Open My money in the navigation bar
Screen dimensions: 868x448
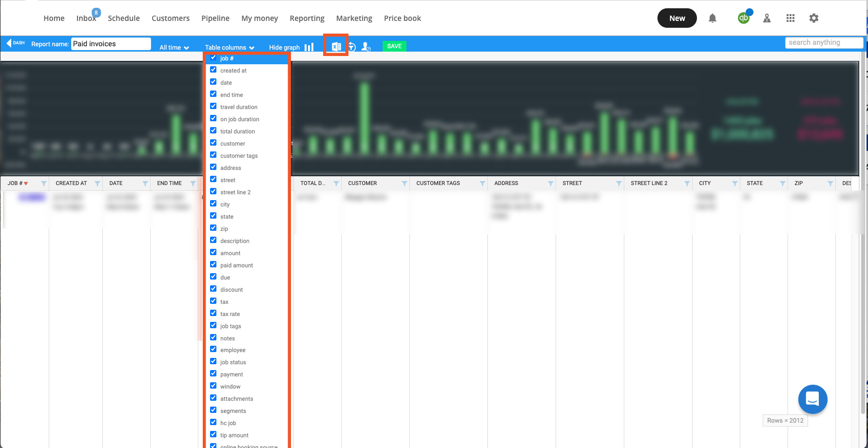tap(260, 18)
